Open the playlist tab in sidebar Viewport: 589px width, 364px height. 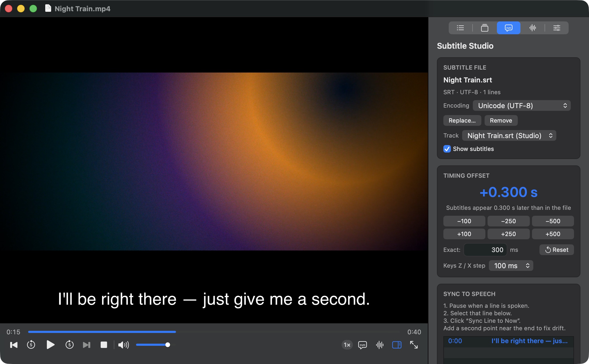(460, 28)
